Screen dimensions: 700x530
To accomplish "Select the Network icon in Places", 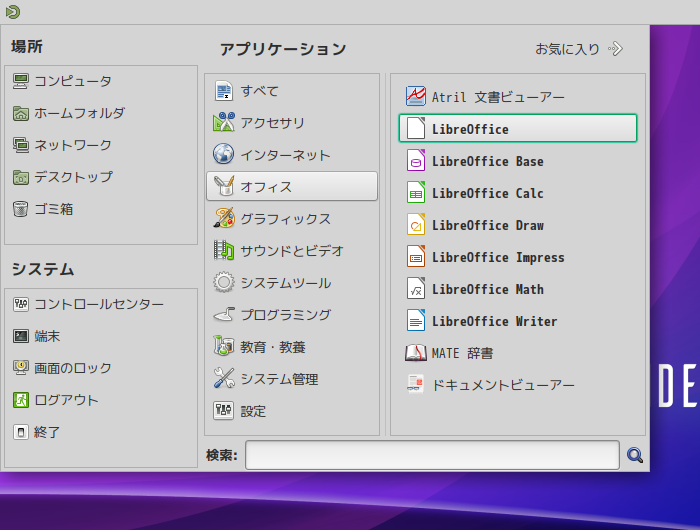I will 21,145.
